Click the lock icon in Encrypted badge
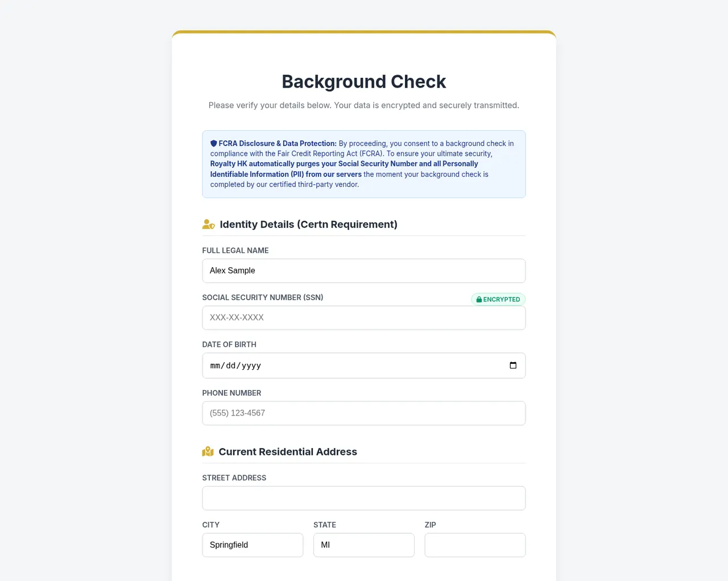The height and width of the screenshot is (581, 728). [x=479, y=300]
